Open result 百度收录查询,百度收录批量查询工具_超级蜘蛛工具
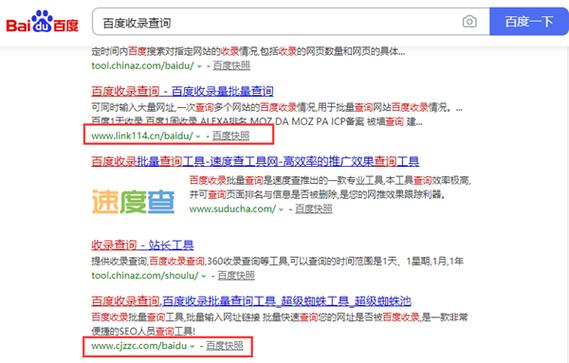Screen dimensions: 569x363 tap(251, 301)
